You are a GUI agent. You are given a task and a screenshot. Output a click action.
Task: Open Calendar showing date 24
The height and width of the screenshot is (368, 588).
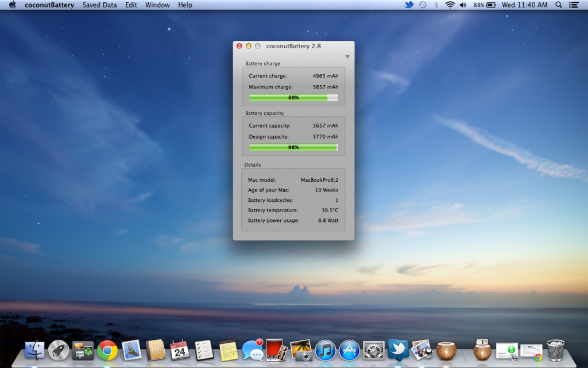point(180,350)
